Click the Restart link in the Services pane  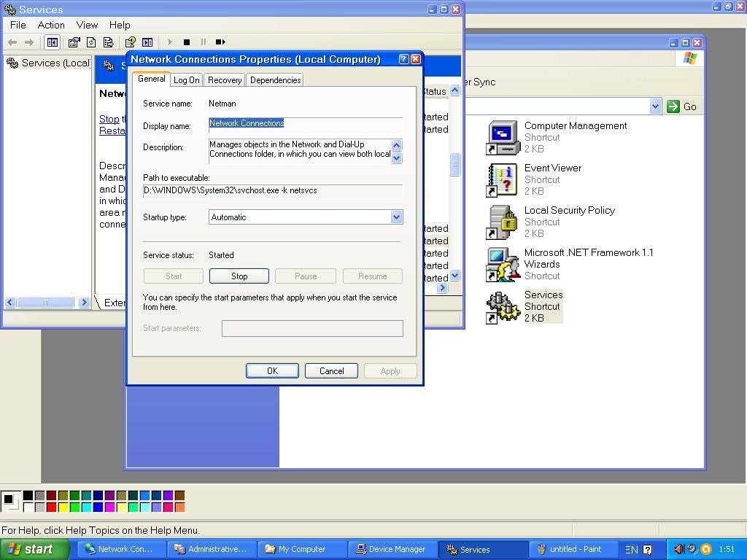[112, 131]
